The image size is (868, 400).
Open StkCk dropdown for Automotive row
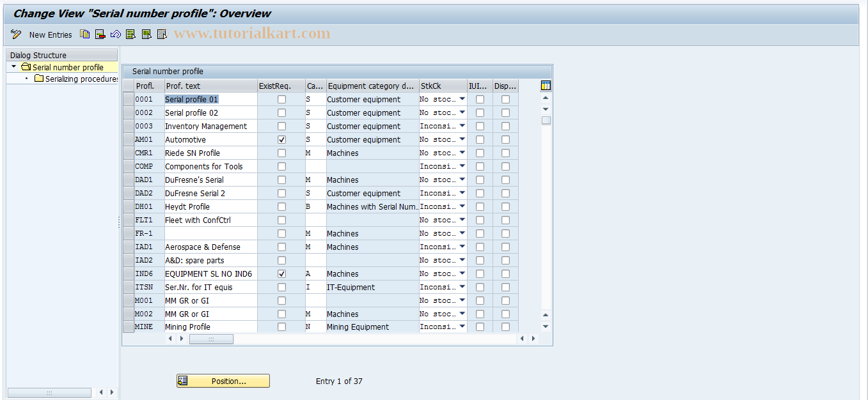(x=462, y=139)
